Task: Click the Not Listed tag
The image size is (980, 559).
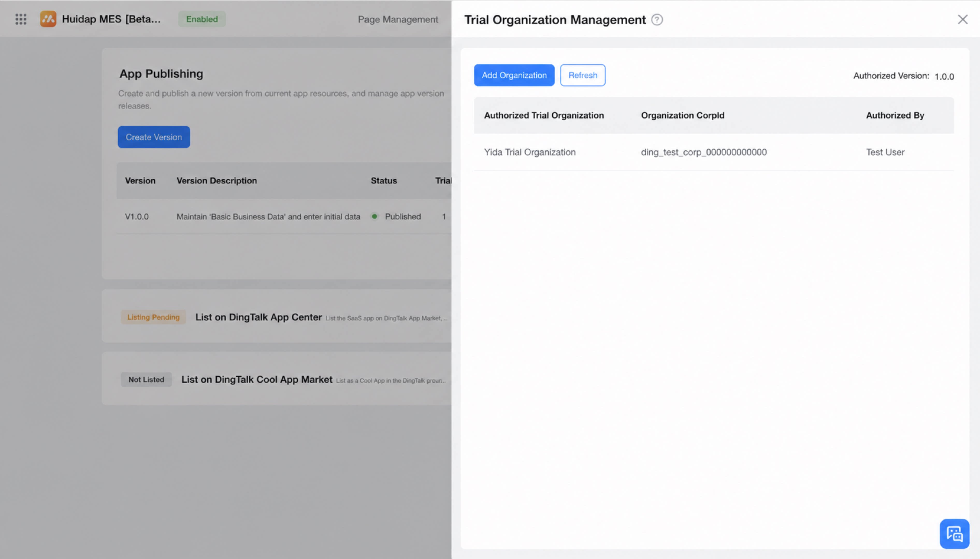Action: 146,379
